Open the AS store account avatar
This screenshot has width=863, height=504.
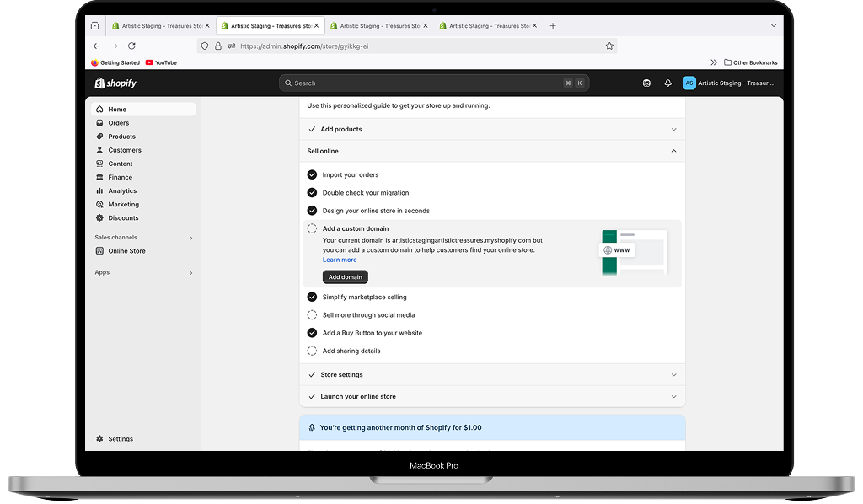coord(689,83)
